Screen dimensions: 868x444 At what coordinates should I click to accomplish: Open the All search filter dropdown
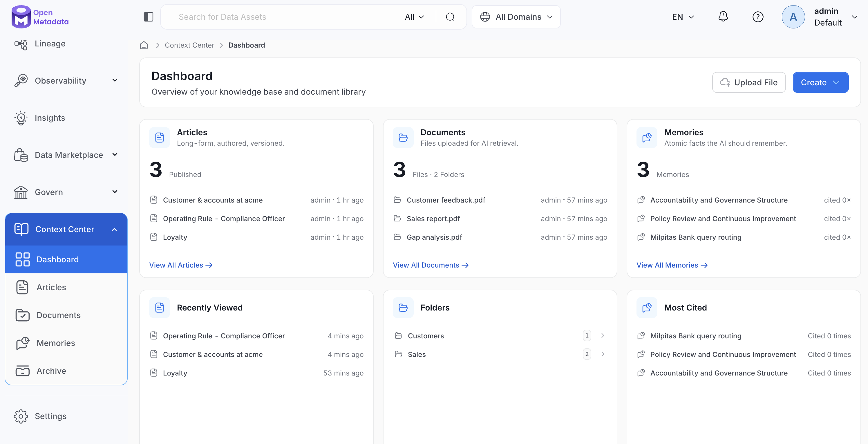pyautogui.click(x=415, y=17)
